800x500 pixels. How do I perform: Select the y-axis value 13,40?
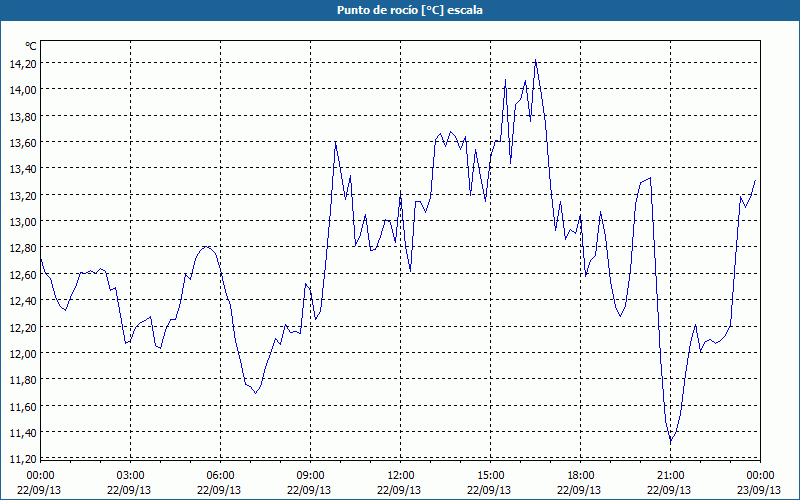22,169
